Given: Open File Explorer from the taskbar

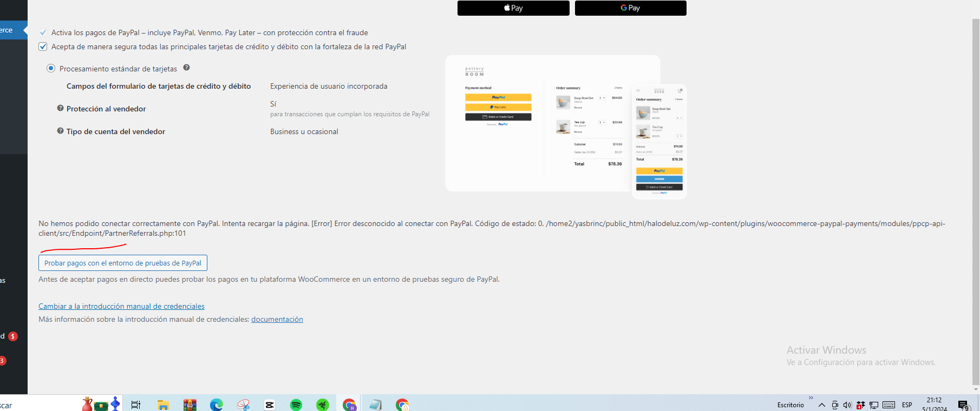Looking at the screenshot, I should pyautogui.click(x=163, y=405).
